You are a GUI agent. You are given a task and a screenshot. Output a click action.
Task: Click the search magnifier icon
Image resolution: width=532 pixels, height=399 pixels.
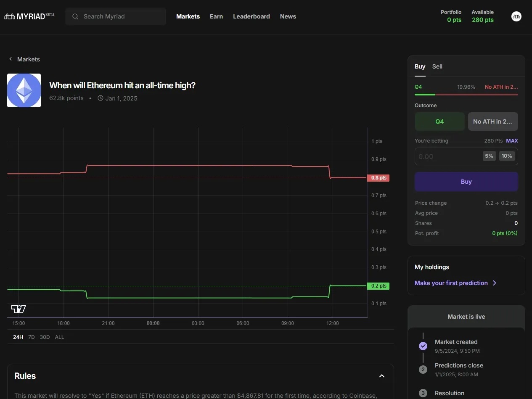coord(75,16)
